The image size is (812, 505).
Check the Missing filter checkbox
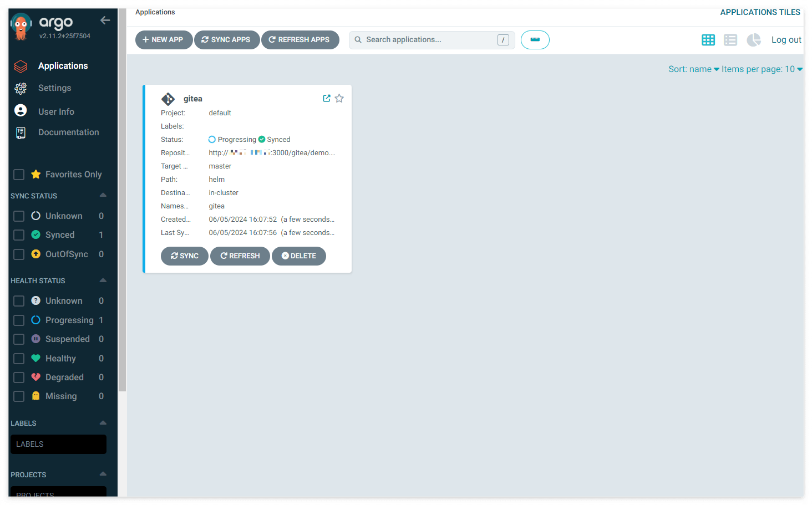pyautogui.click(x=19, y=396)
